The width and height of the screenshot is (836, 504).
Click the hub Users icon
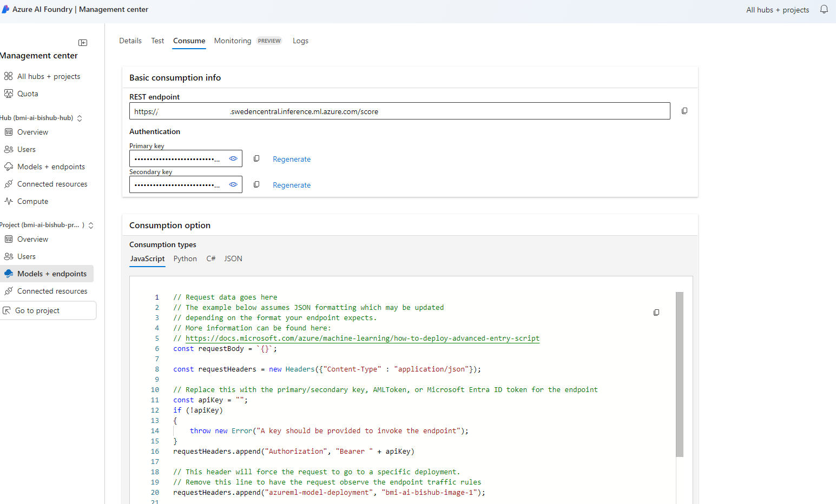point(9,149)
